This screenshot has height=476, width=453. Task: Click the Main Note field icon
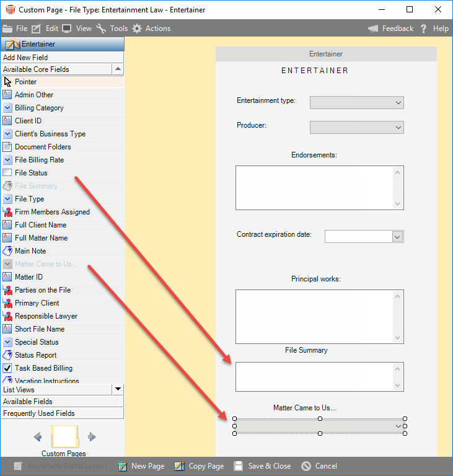pos(7,251)
